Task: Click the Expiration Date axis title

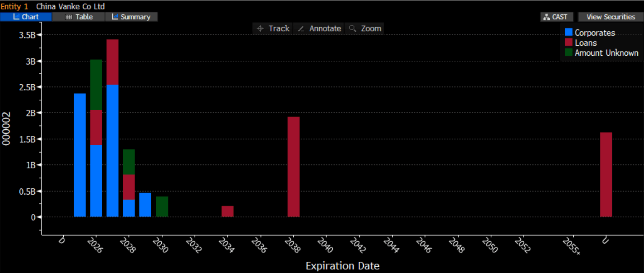Action: pos(342,265)
